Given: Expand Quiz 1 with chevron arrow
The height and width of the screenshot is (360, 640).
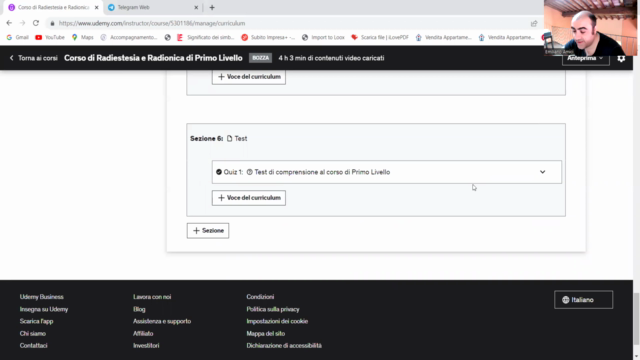Looking at the screenshot, I should click(542, 172).
